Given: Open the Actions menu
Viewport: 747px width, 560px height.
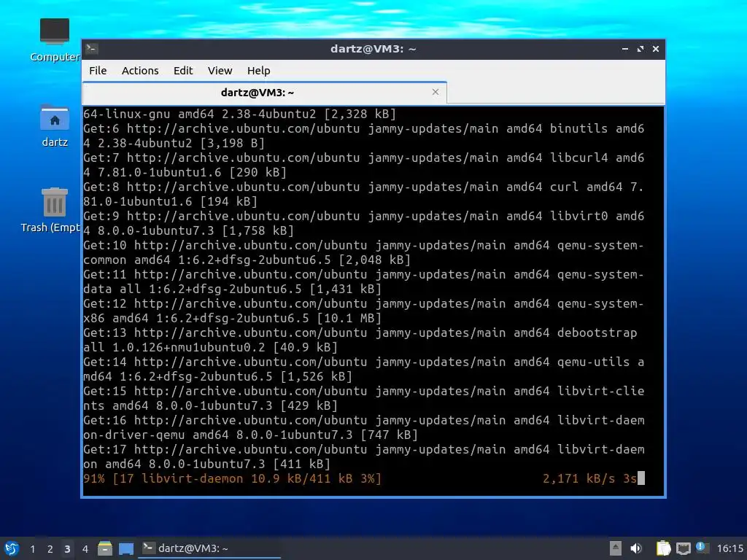Looking at the screenshot, I should pyautogui.click(x=140, y=71).
